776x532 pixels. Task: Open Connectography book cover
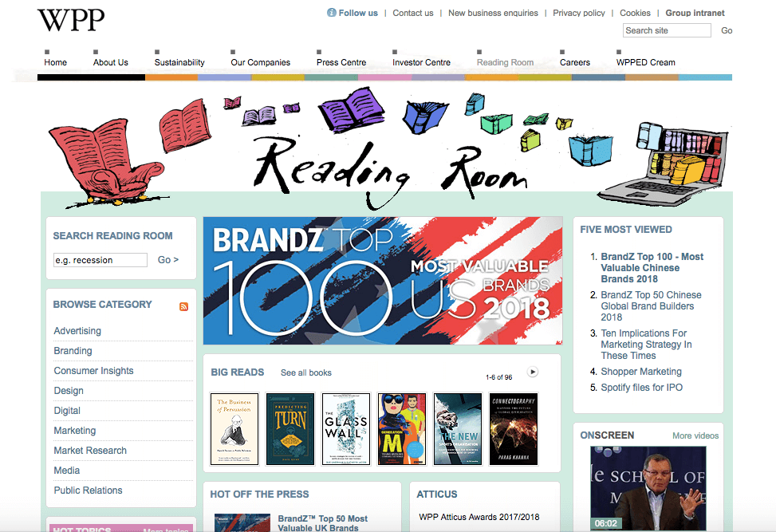coord(514,429)
